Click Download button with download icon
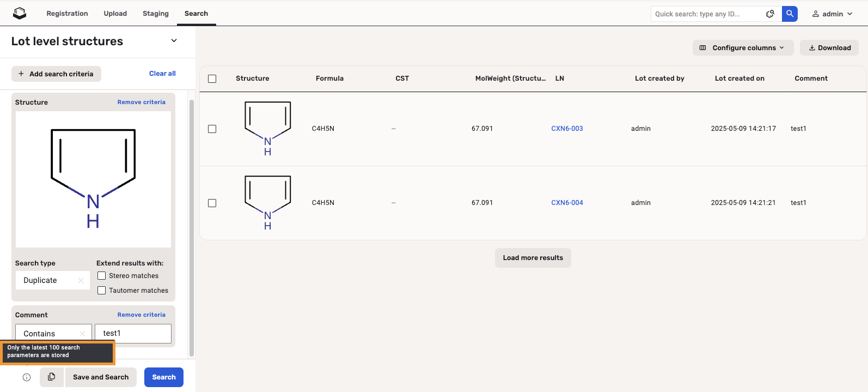 click(829, 48)
